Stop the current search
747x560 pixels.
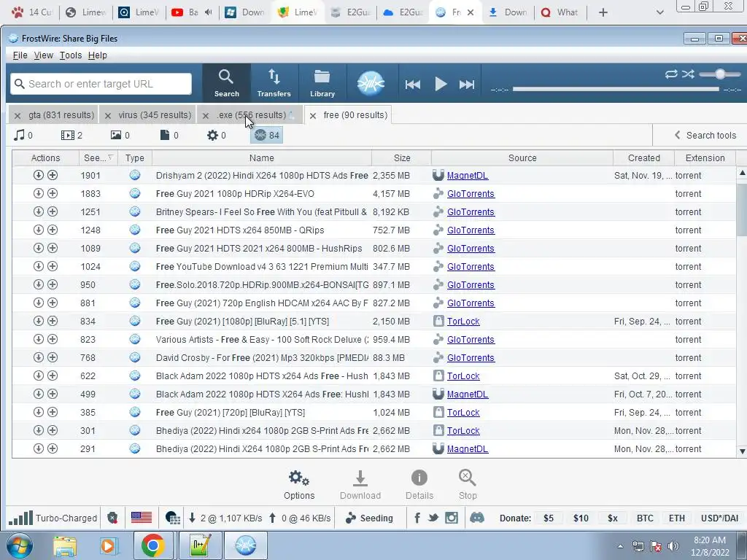(468, 485)
